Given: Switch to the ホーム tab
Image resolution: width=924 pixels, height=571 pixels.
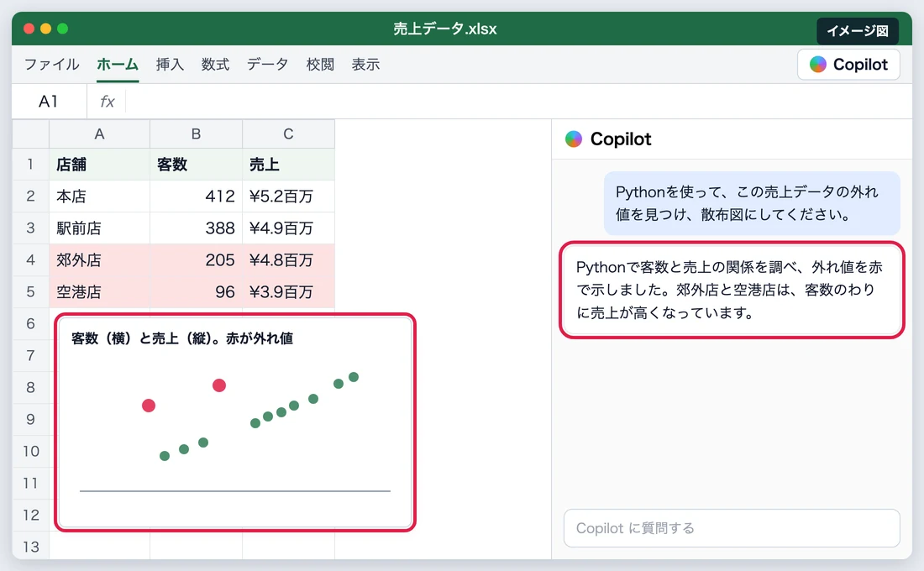Looking at the screenshot, I should pos(118,64).
